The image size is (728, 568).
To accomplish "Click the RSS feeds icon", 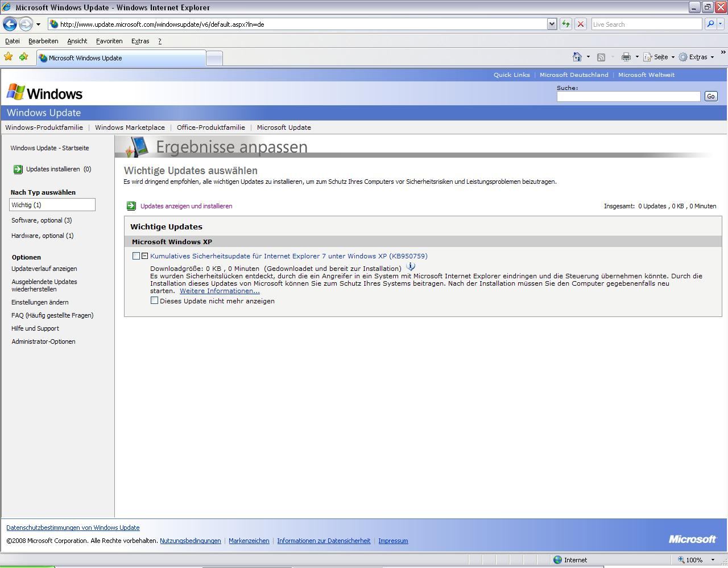I will click(601, 57).
